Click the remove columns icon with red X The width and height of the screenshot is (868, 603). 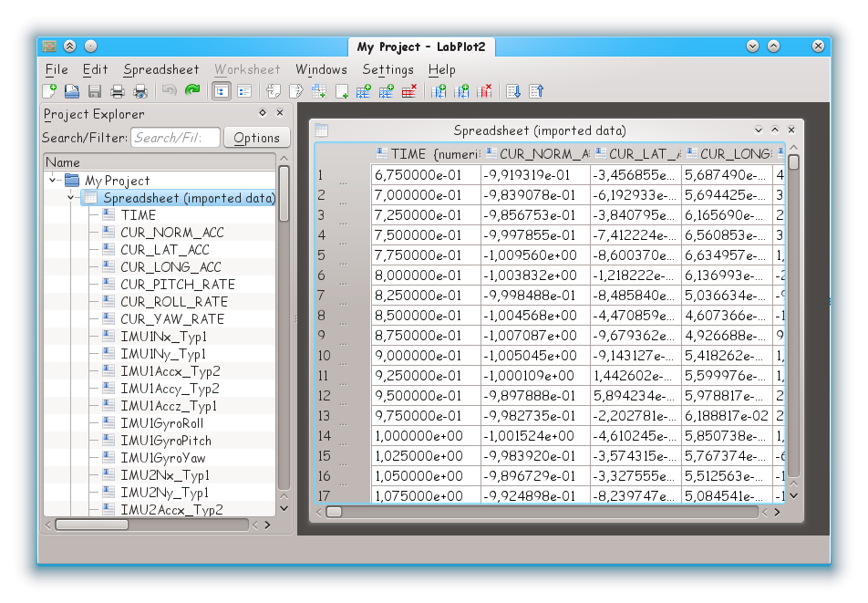tap(485, 91)
